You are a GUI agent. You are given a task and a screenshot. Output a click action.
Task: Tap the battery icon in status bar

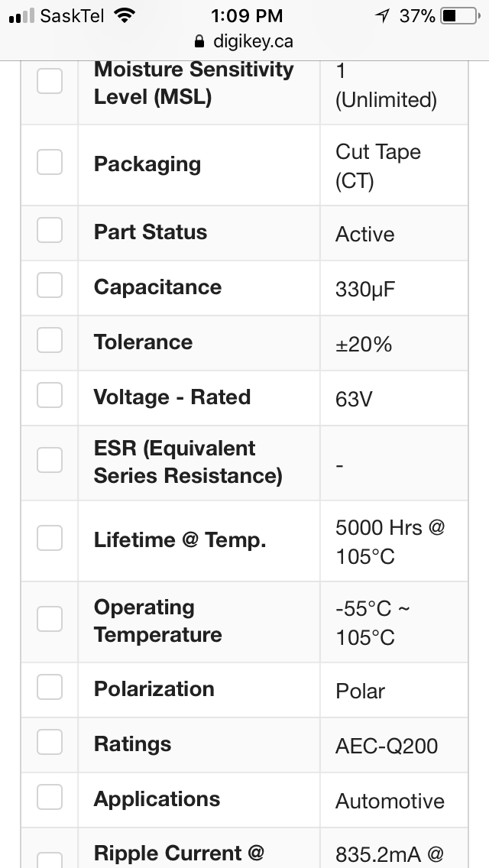[x=461, y=16]
